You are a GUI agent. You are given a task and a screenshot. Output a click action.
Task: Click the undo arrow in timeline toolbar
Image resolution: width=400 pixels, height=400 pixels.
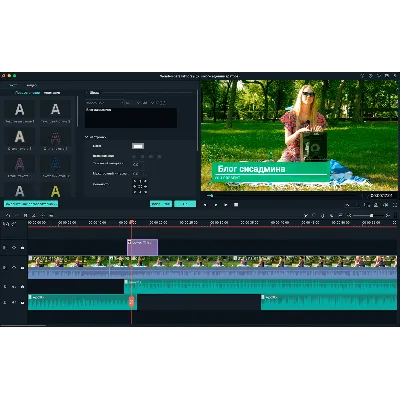pos(8,216)
